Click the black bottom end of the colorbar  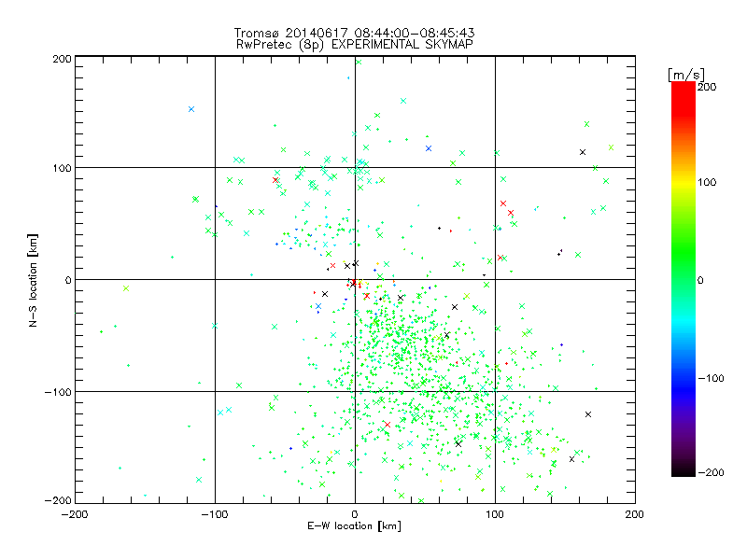point(684,469)
